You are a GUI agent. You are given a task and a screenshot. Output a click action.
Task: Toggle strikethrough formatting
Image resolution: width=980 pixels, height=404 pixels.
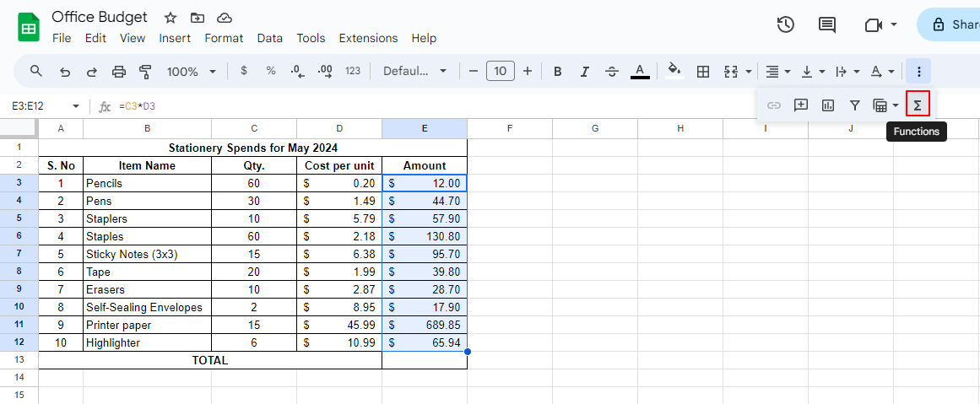(613, 71)
